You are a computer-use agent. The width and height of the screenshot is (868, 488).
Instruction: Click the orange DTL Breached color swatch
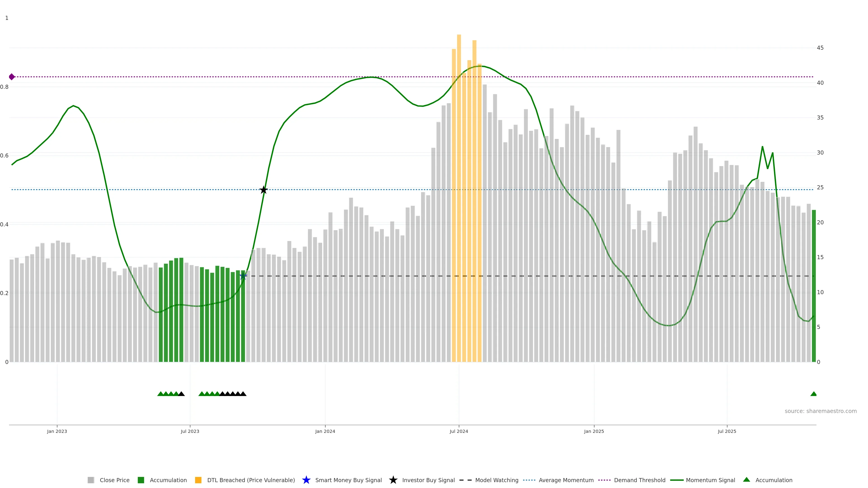[198, 480]
